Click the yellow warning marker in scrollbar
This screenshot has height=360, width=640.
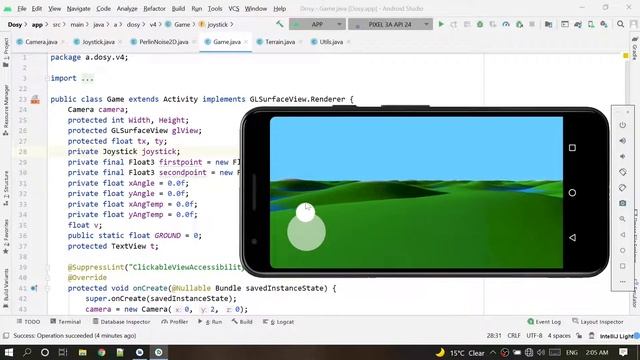click(626, 56)
